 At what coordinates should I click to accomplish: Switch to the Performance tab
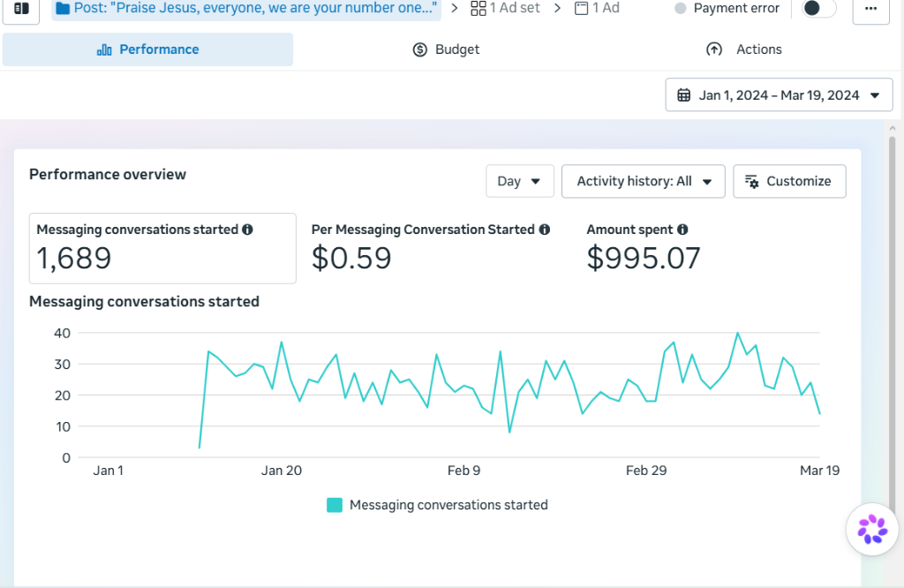(x=147, y=49)
